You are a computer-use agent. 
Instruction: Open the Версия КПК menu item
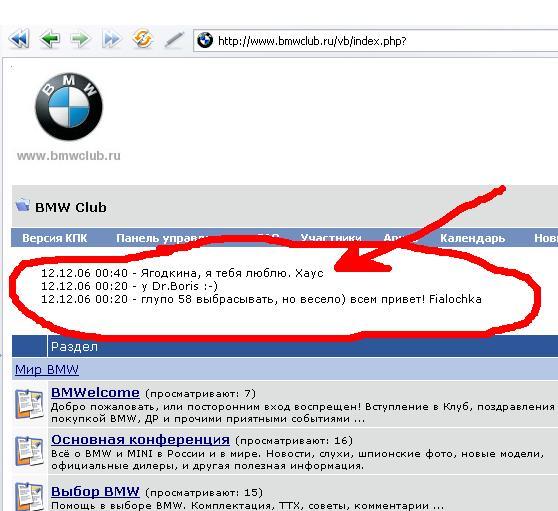(x=54, y=238)
